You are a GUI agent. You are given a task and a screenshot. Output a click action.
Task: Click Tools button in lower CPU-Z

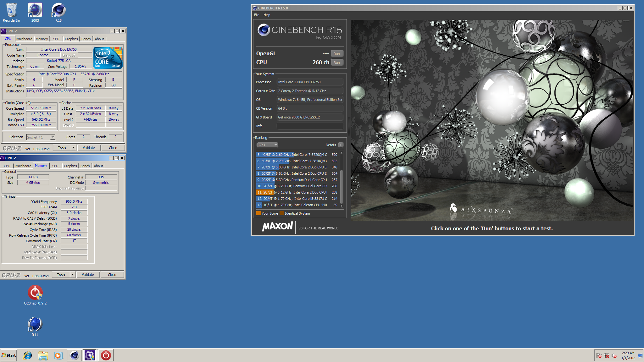click(x=61, y=275)
